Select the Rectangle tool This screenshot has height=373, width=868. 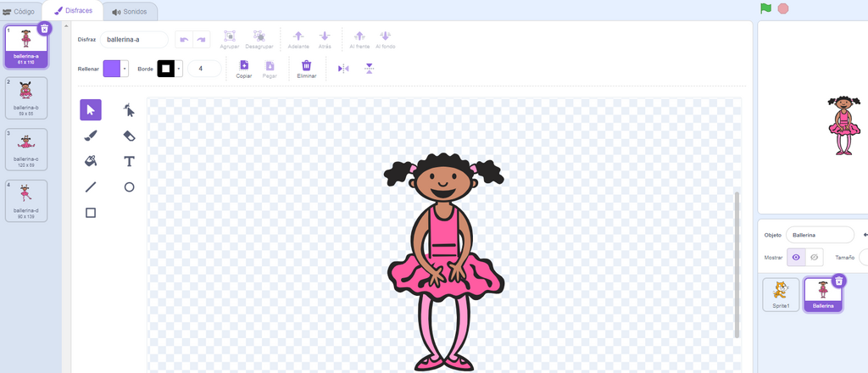tap(91, 213)
